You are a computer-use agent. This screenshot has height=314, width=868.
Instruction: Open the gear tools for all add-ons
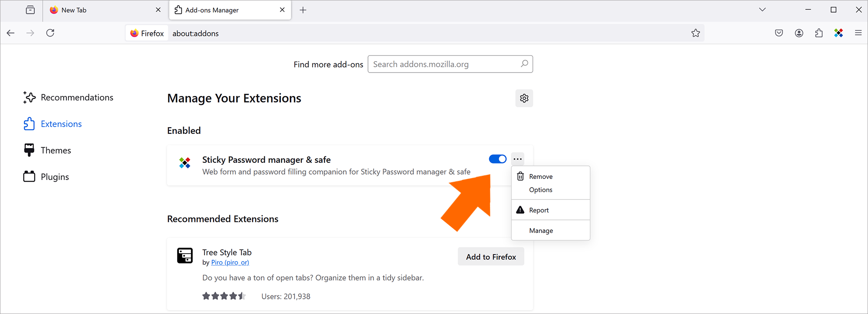[x=524, y=98]
